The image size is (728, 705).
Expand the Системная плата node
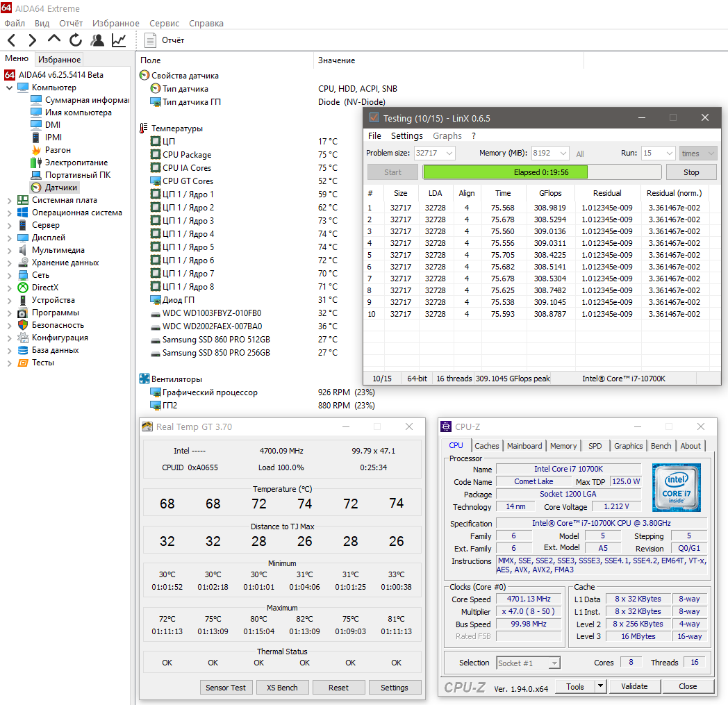9,201
